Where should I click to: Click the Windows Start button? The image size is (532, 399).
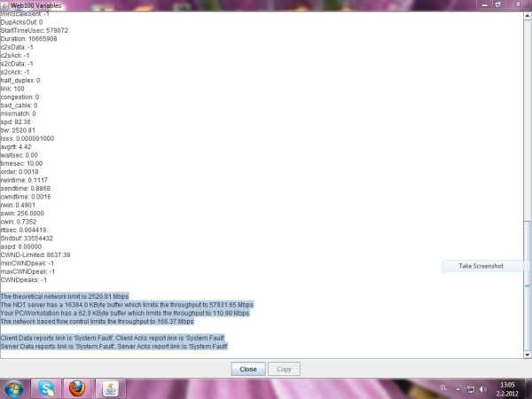pos(15,388)
